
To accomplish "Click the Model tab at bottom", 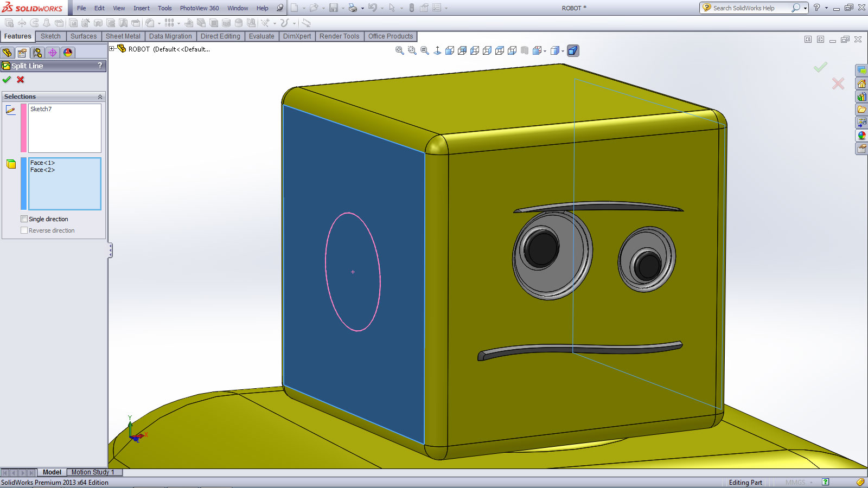I will [x=52, y=472].
